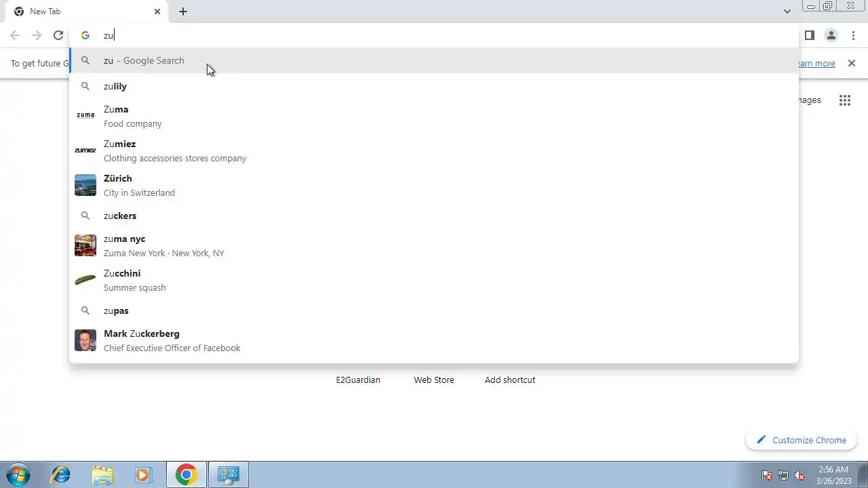868x488 pixels.
Task: Click the back navigation arrow
Action: (15, 35)
